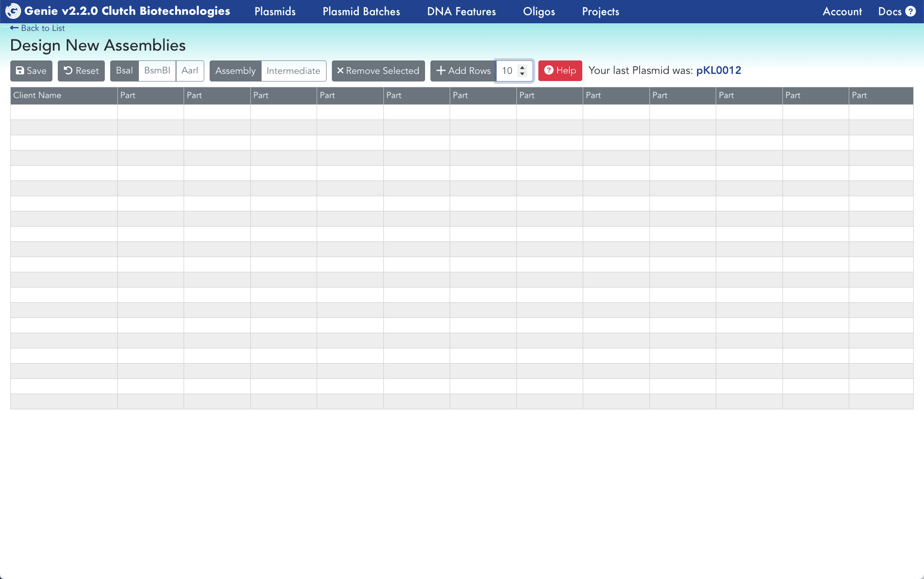Select BsaI enzyme option
Screen dimensions: 924x579
coord(124,71)
